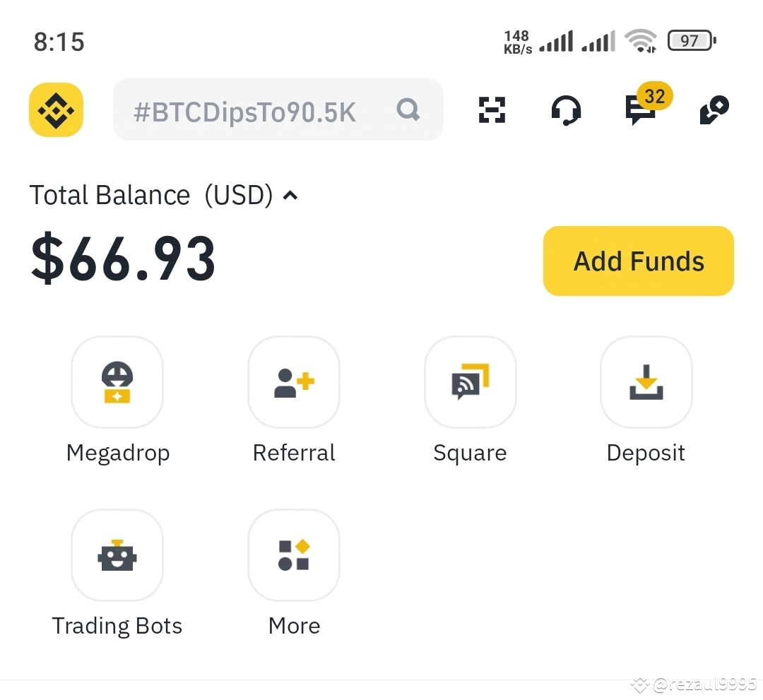Tap the Wi-Fi status icon
This screenshot has height=700, width=763.
point(641,40)
